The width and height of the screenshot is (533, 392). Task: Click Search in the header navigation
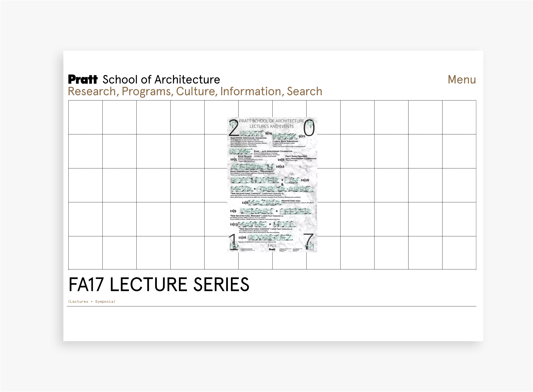(x=304, y=91)
